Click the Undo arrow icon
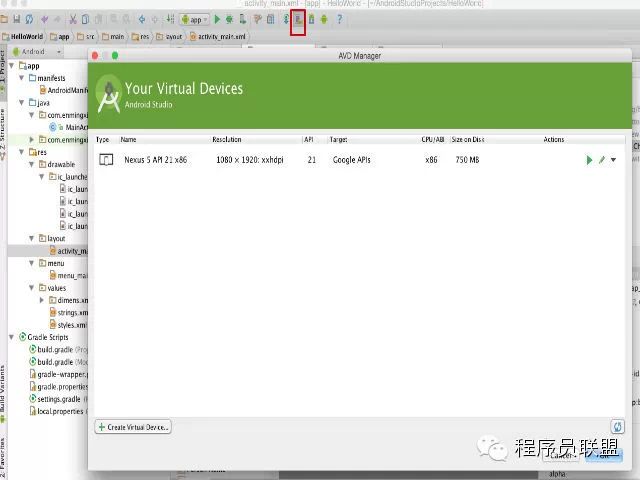The height and width of the screenshot is (480, 640). tap(44, 19)
